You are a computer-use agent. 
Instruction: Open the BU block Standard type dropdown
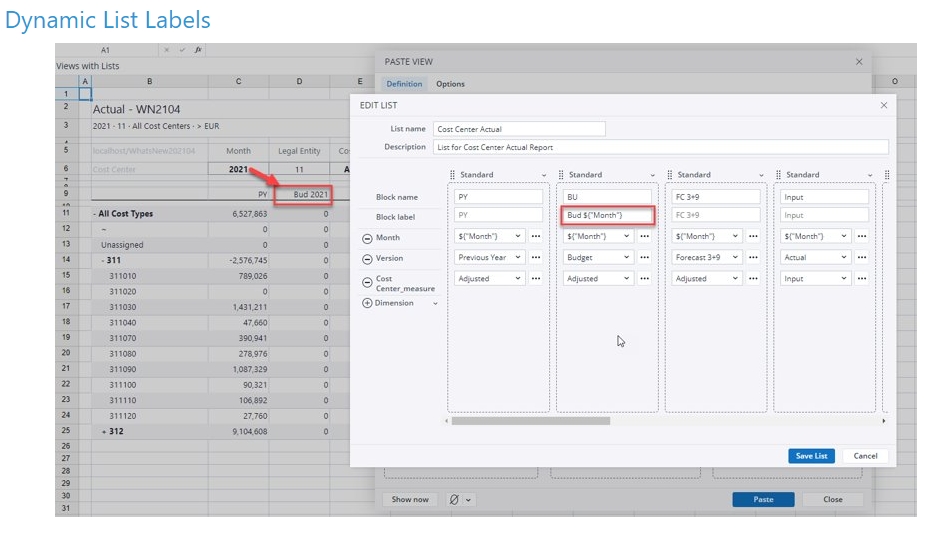[653, 175]
